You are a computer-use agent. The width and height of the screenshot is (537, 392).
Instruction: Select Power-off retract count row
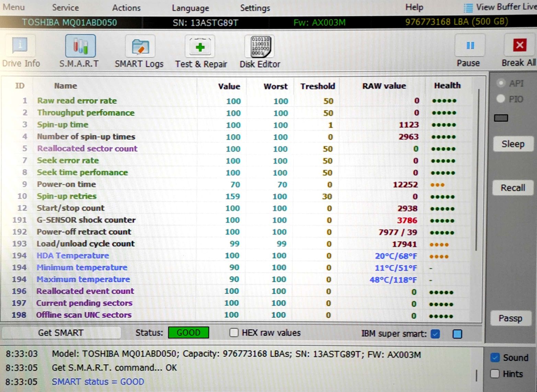pyautogui.click(x=237, y=232)
